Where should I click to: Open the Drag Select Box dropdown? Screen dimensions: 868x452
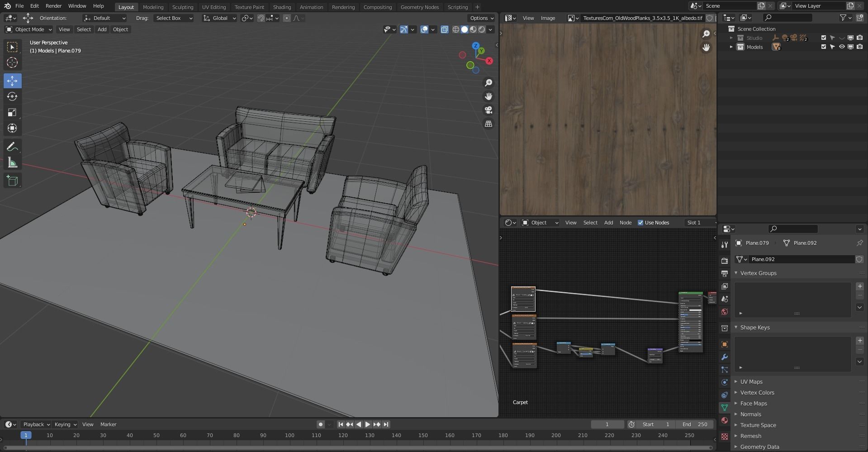[173, 18]
